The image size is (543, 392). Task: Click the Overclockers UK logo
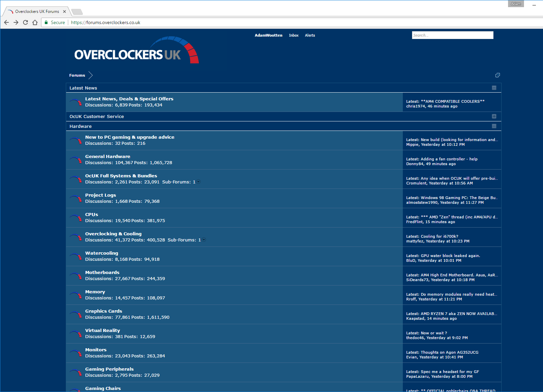136,50
